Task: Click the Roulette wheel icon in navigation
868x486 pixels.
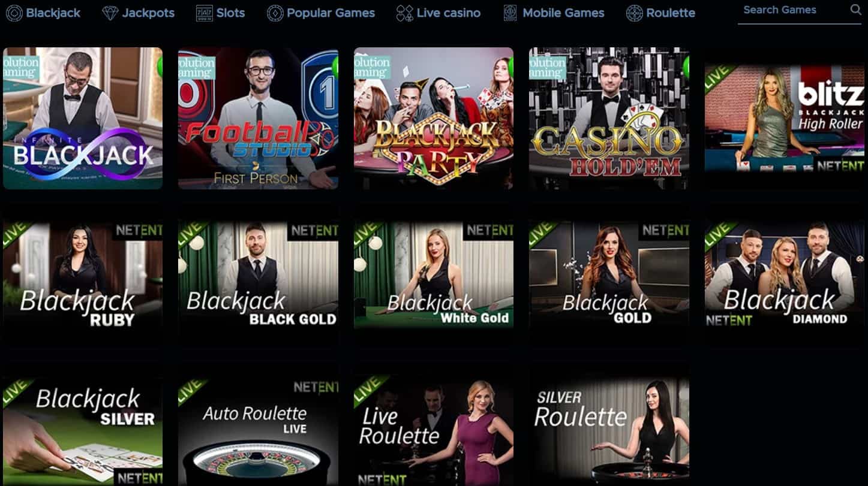Action: 635,13
